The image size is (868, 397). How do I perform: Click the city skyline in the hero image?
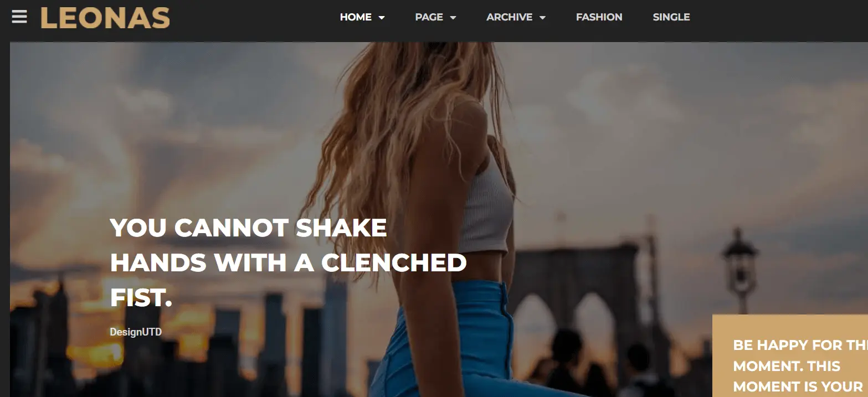(x=166, y=343)
